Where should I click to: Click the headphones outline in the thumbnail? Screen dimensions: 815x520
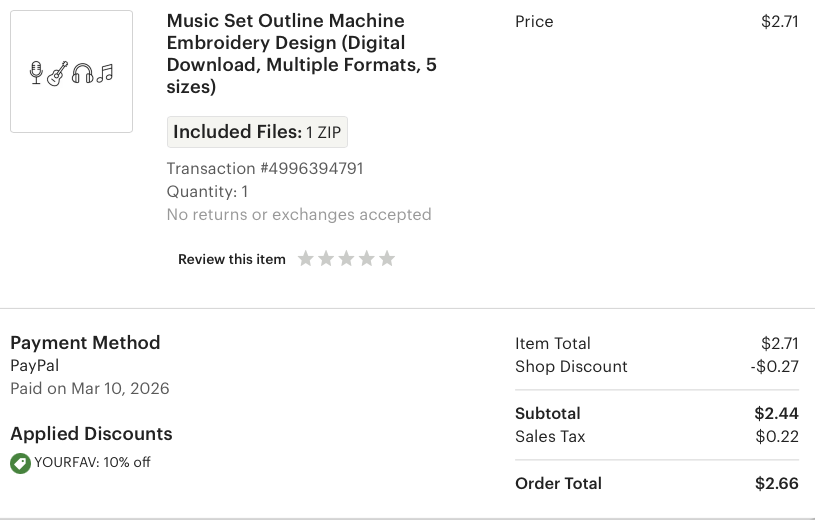pyautogui.click(x=83, y=73)
